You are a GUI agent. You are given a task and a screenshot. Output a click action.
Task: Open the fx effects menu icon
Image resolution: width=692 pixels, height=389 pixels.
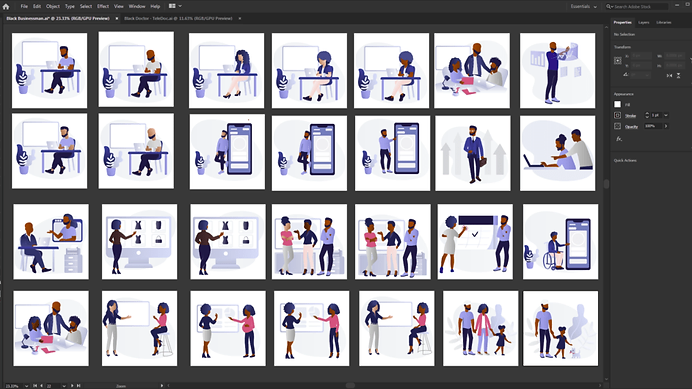click(619, 139)
